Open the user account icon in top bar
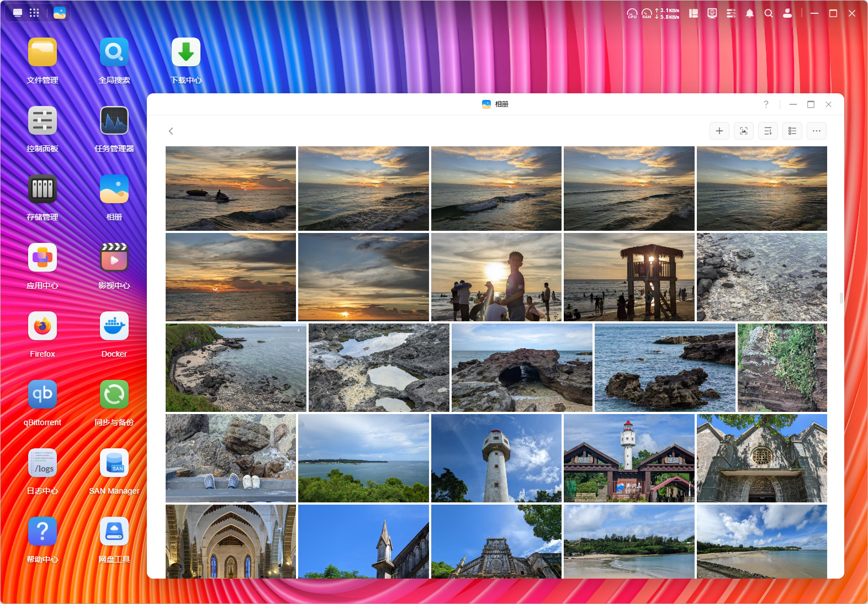The image size is (868, 604). [787, 13]
